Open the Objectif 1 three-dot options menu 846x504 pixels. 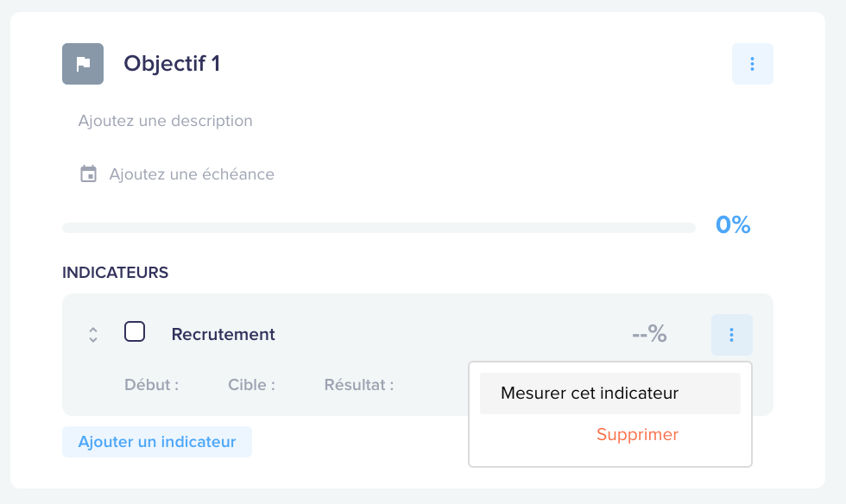(752, 64)
